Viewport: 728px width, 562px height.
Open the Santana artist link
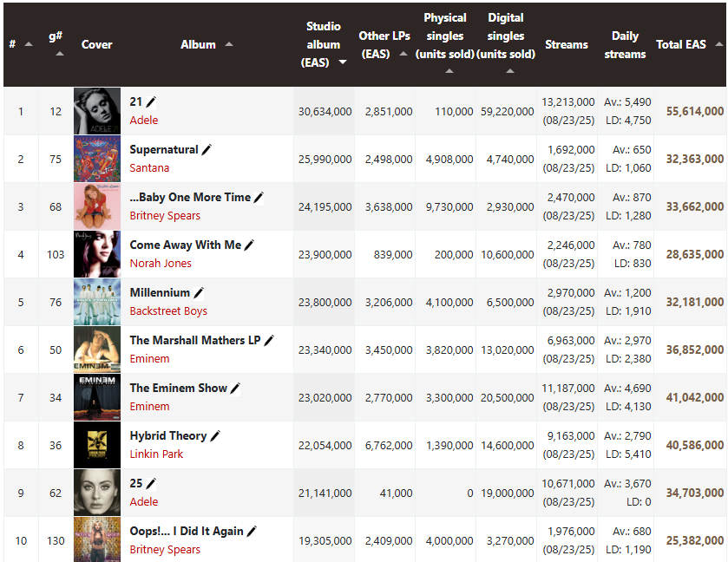149,168
